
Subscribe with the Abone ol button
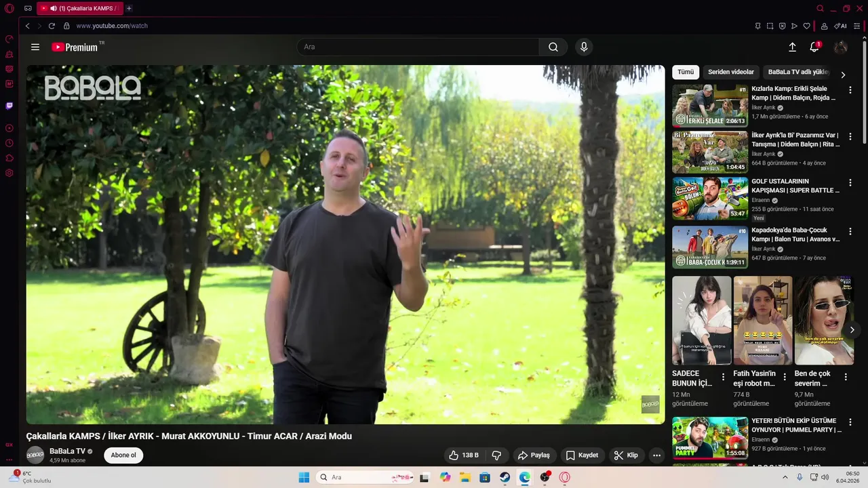(123, 455)
